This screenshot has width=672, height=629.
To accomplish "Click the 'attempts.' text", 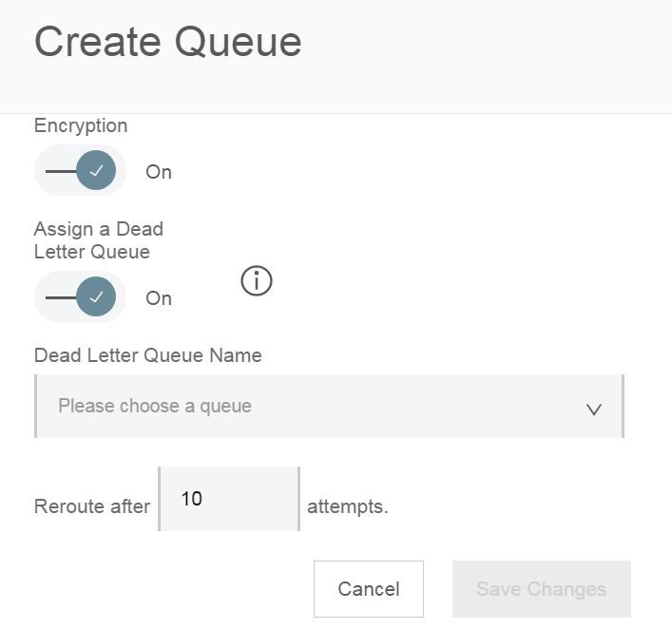I will [348, 506].
